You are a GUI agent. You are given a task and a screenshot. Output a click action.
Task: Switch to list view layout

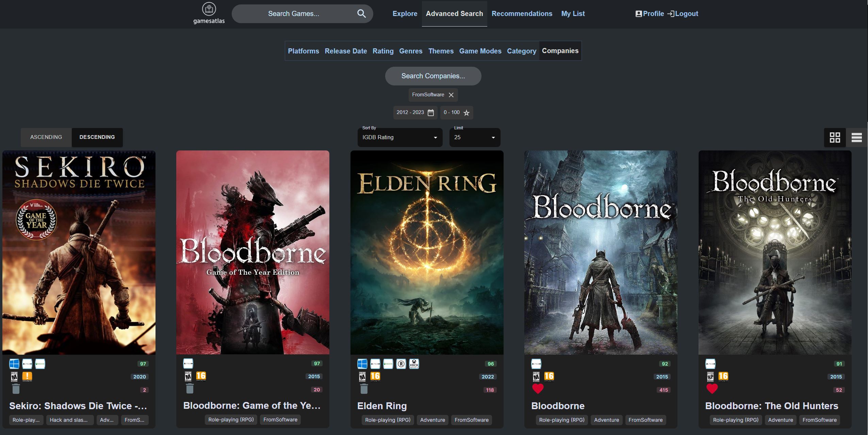tap(856, 138)
